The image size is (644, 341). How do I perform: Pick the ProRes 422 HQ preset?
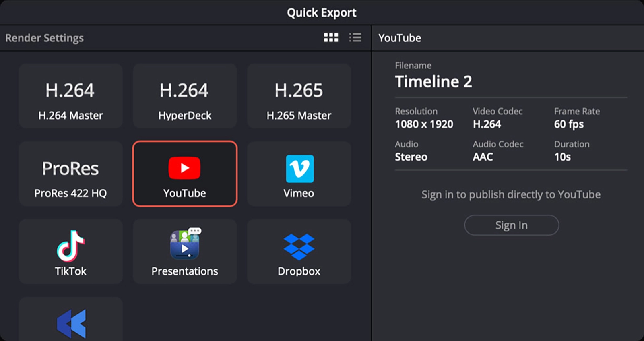(x=71, y=174)
